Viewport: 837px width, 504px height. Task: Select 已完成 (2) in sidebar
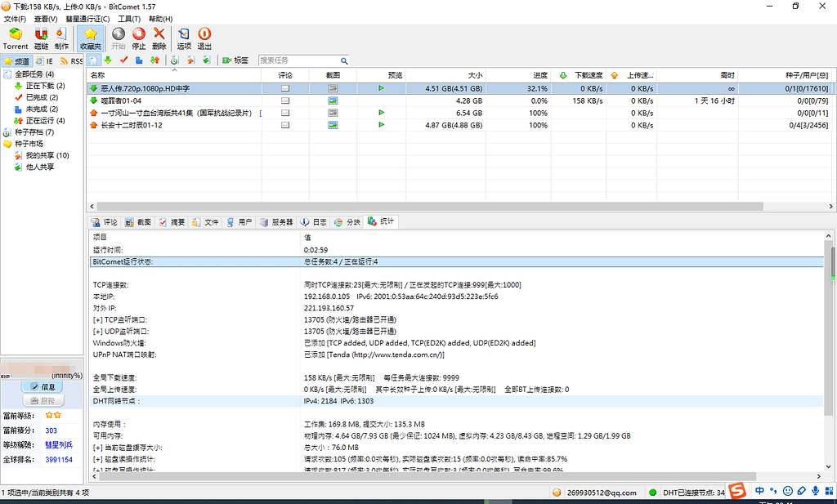(43, 97)
